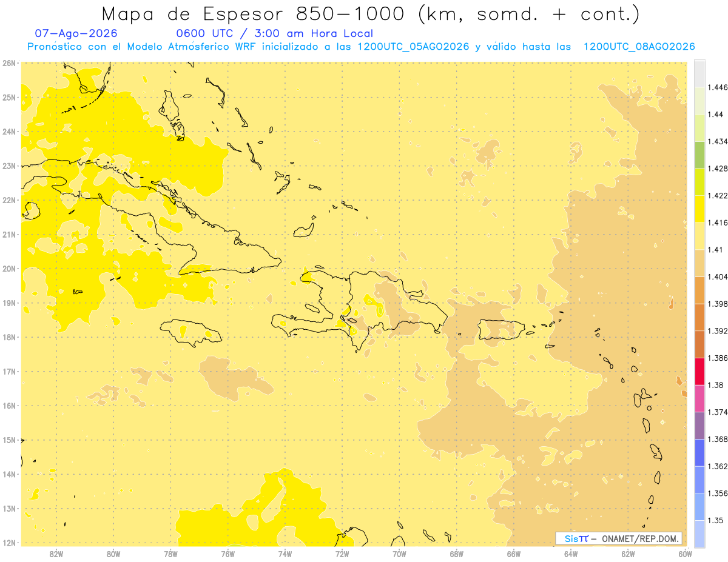Click the latitude label "26N"
This screenshot has width=728, height=562.
[x=8, y=63]
